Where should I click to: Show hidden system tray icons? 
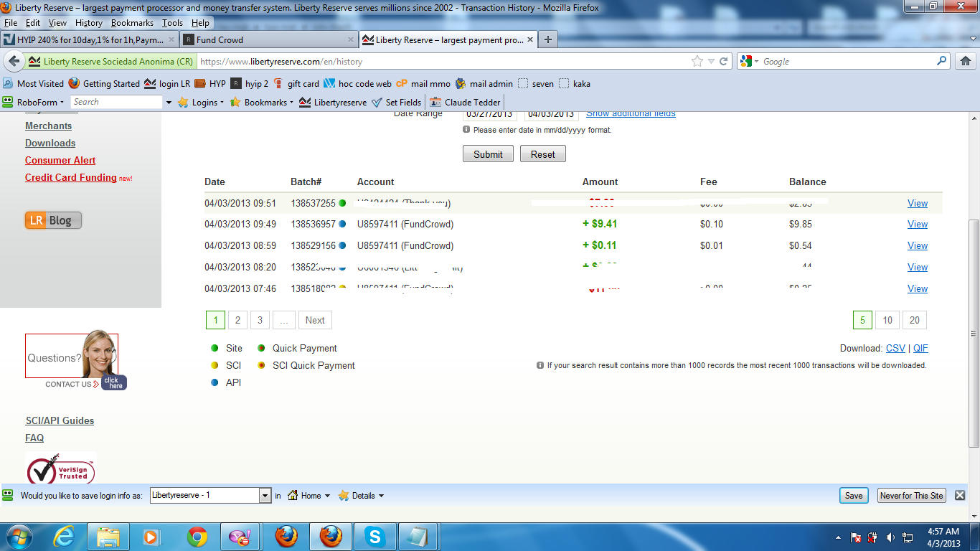click(839, 537)
